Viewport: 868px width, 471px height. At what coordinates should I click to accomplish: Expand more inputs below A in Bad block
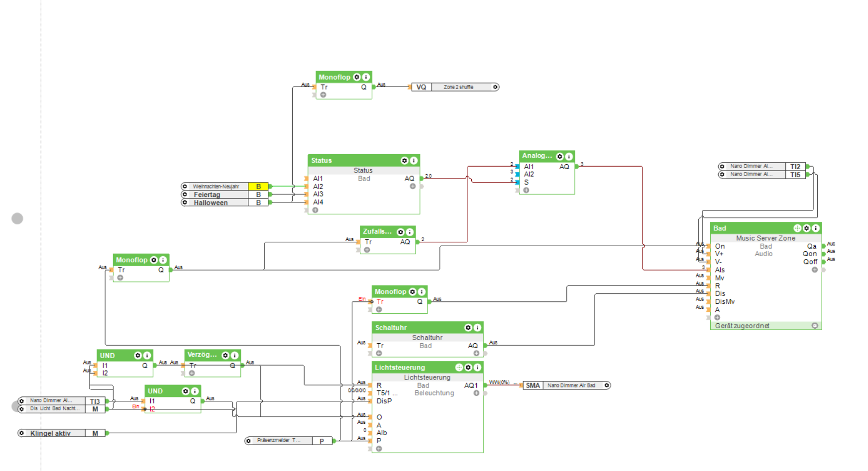[717, 317]
